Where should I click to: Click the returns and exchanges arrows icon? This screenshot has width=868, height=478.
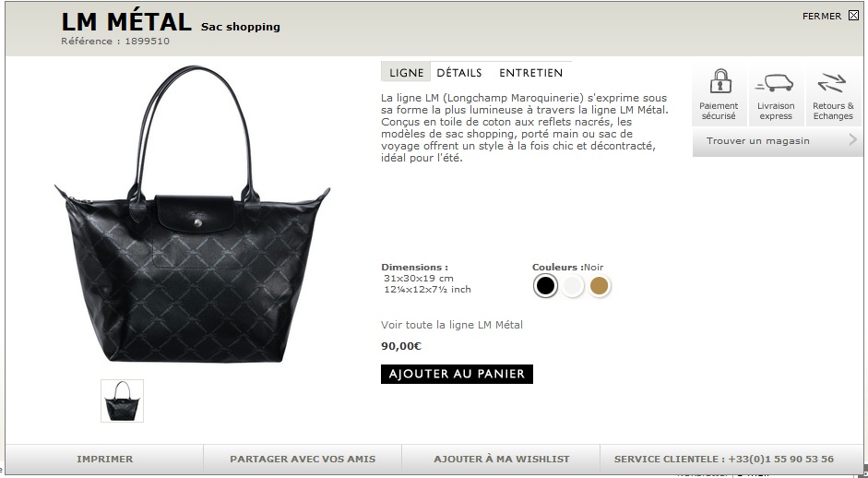click(x=832, y=83)
